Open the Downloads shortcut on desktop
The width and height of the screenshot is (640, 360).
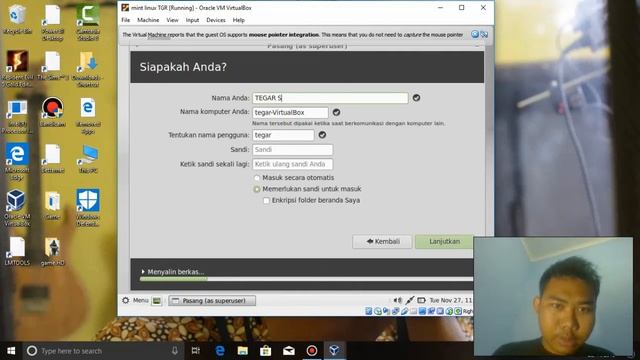pos(88,69)
